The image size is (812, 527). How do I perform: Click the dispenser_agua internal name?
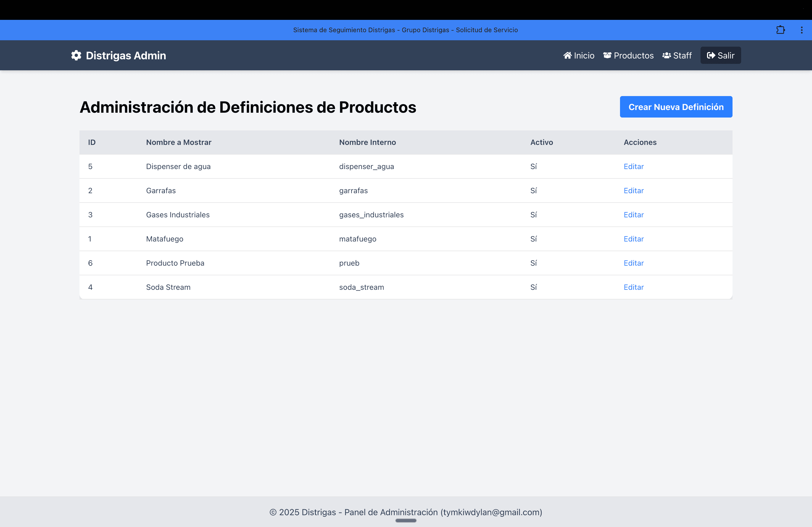pos(367,166)
